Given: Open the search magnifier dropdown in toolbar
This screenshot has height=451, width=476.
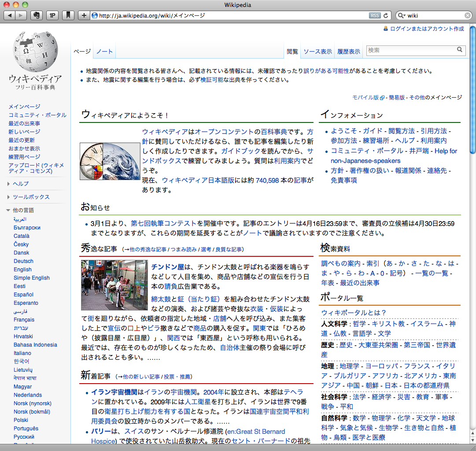Looking at the screenshot, I should 401,15.
